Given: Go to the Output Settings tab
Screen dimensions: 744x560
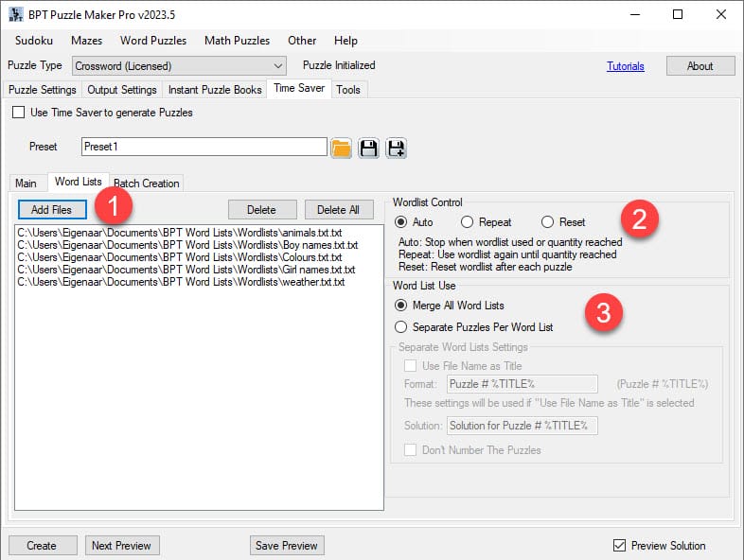Looking at the screenshot, I should (x=123, y=90).
